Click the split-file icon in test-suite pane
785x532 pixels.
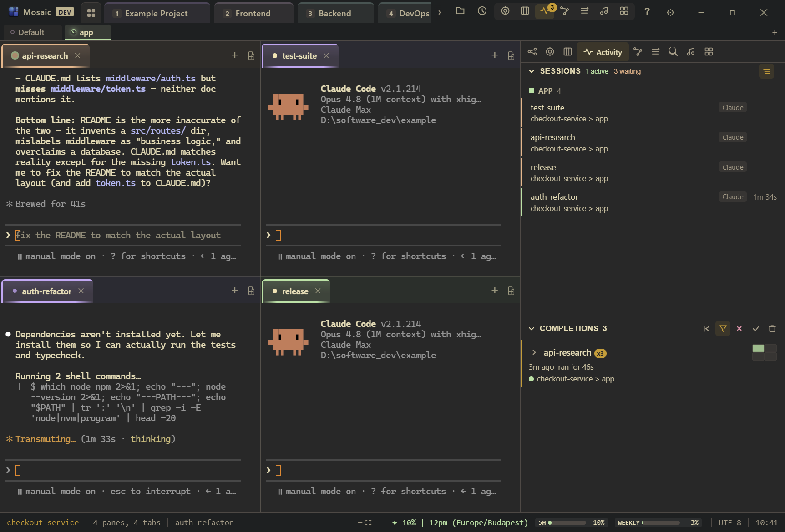click(511, 55)
